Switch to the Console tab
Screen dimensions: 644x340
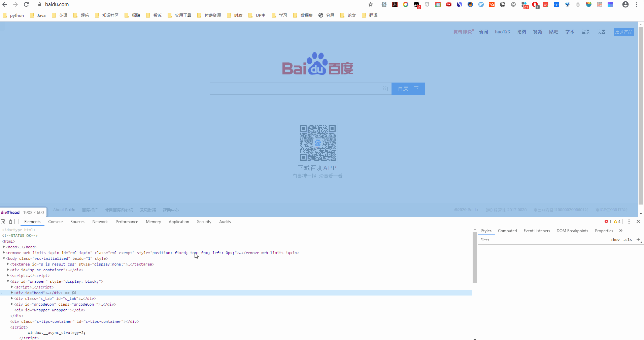(56, 222)
